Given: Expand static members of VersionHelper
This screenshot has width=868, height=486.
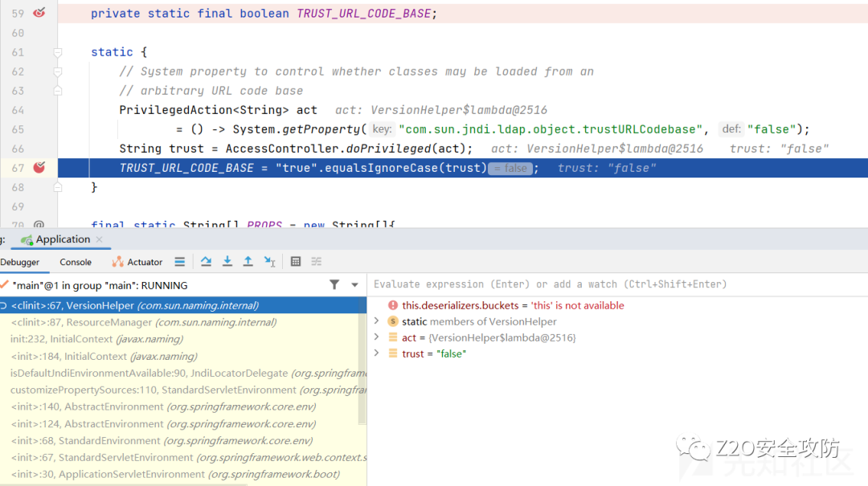Looking at the screenshot, I should pos(376,321).
